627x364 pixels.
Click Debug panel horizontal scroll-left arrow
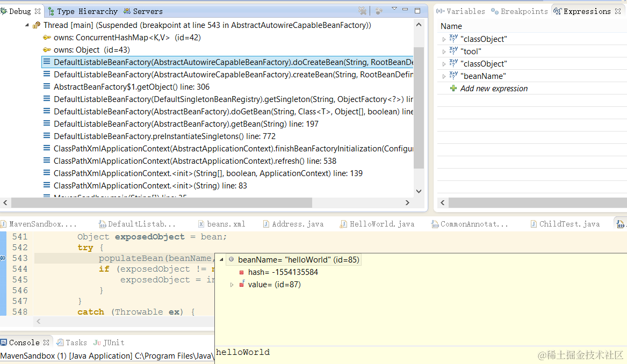point(5,202)
